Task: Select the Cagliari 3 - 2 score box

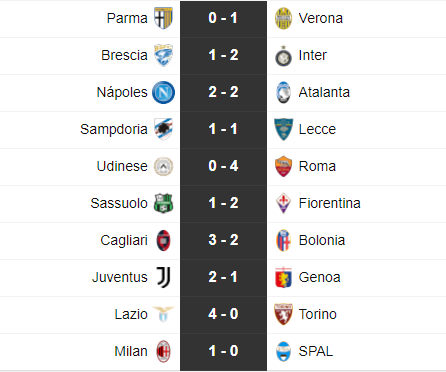Action: [223, 240]
